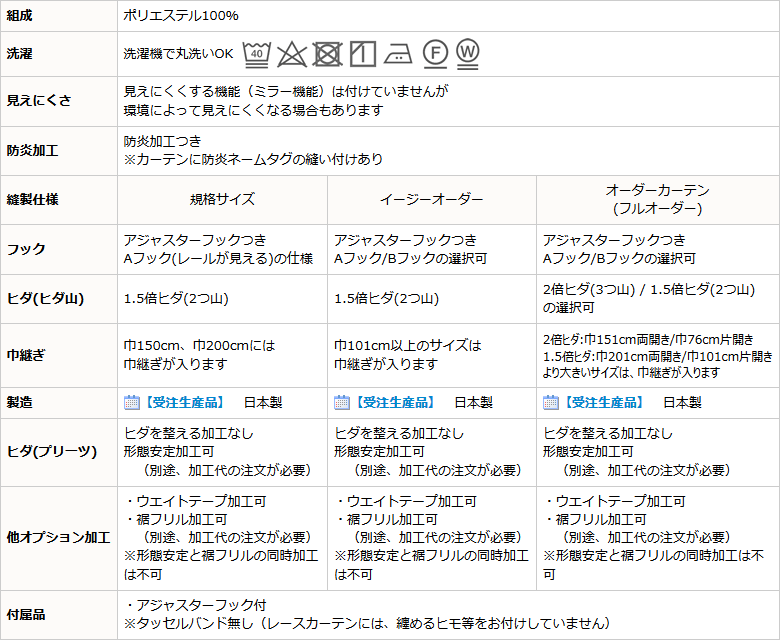The height and width of the screenshot is (640, 780).
Task: Click calendar icon in 規格サイズ column
Action: tap(131, 402)
